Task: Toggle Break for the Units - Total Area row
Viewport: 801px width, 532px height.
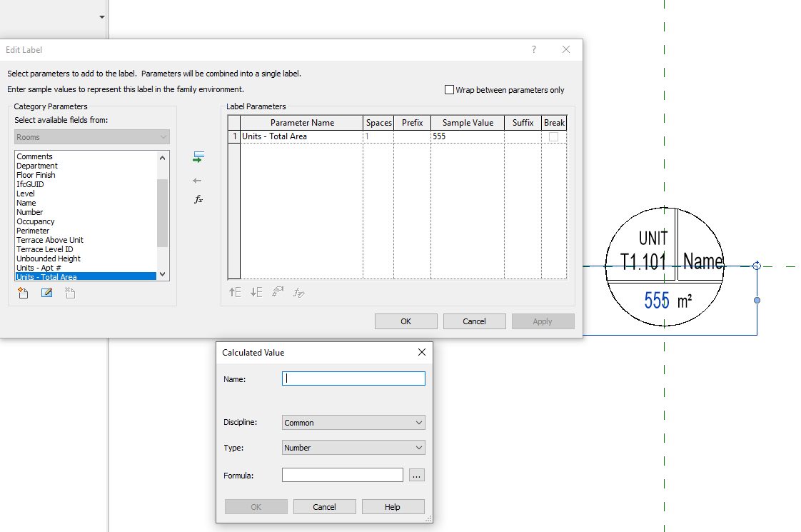Action: point(554,136)
